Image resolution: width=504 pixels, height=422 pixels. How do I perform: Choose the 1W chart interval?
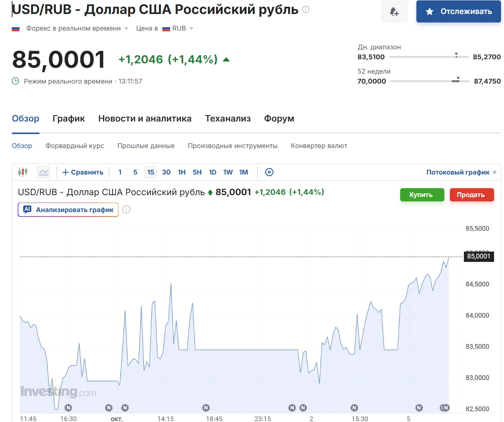click(228, 172)
